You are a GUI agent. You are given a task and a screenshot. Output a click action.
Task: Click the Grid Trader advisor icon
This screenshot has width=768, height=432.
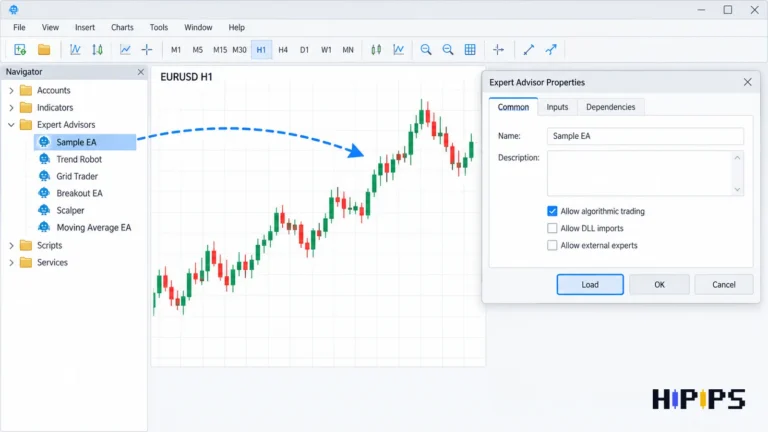[44, 176]
